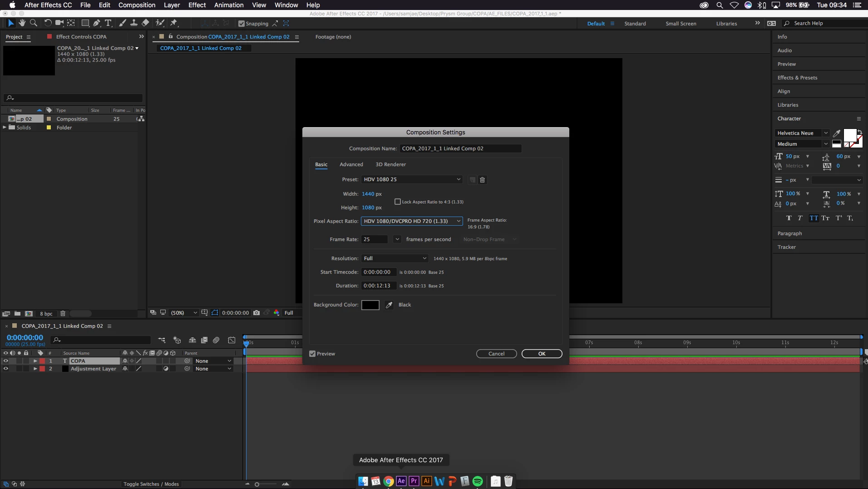Image resolution: width=868 pixels, height=489 pixels.
Task: Click the trash icon beside Preset dropdown
Action: point(483,180)
